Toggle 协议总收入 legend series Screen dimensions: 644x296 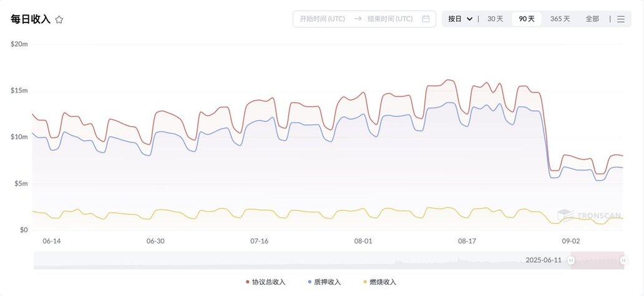coord(265,282)
